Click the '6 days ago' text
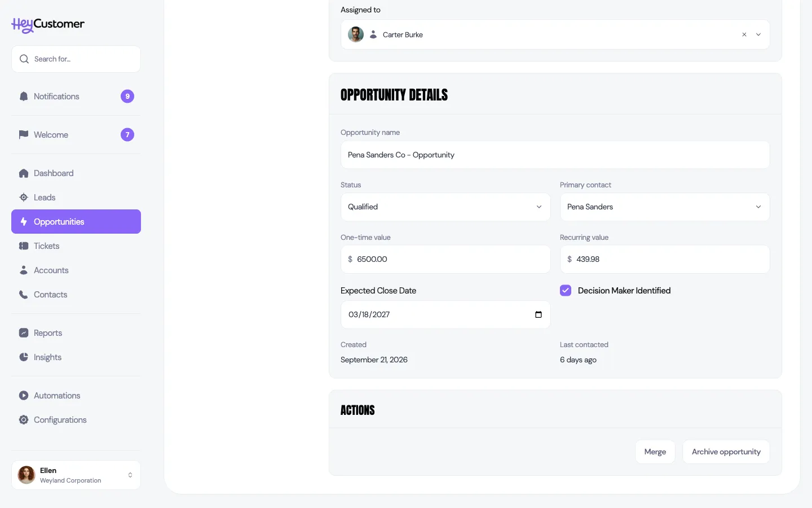Viewport: 812px width, 508px height. [x=578, y=360]
